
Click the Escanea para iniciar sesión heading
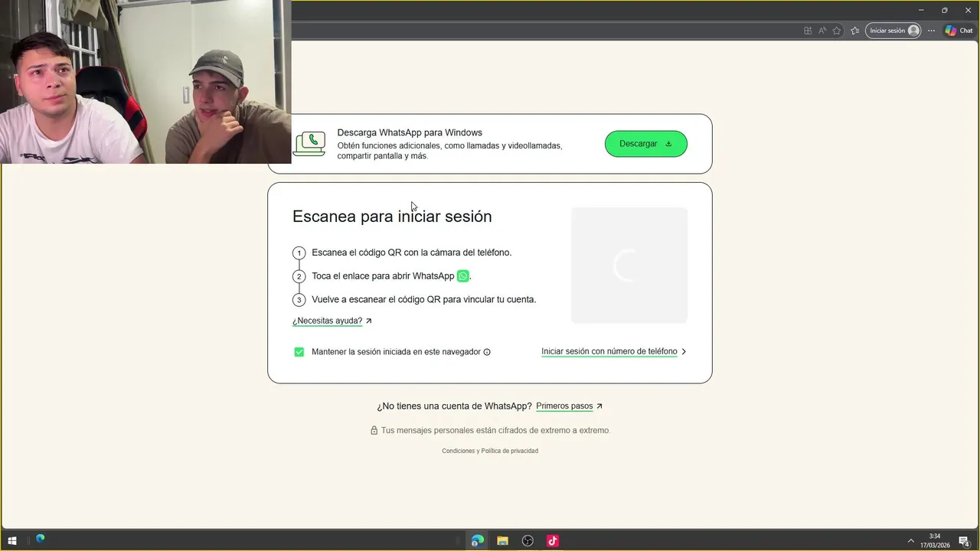(392, 217)
